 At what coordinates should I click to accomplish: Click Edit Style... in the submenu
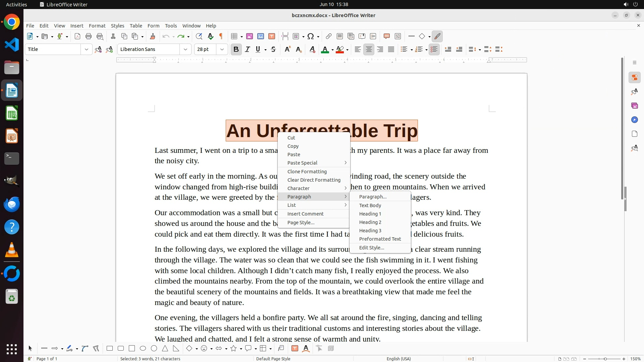point(371,248)
